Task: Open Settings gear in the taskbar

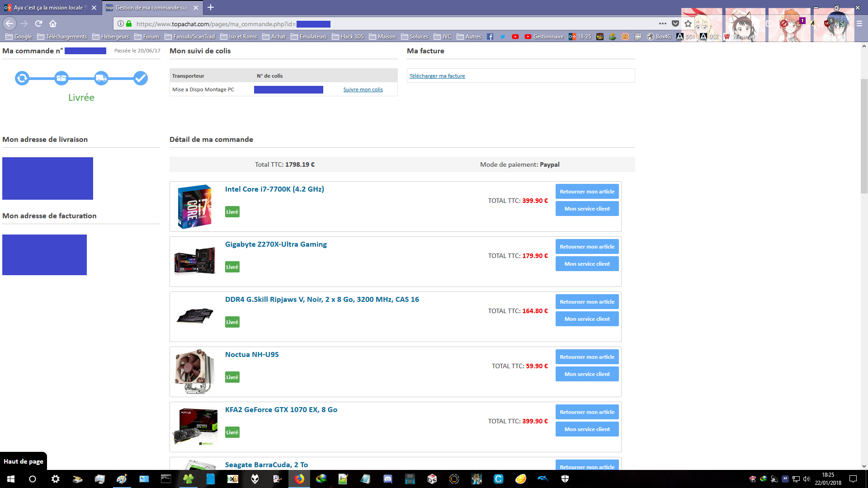Action: 55,479
